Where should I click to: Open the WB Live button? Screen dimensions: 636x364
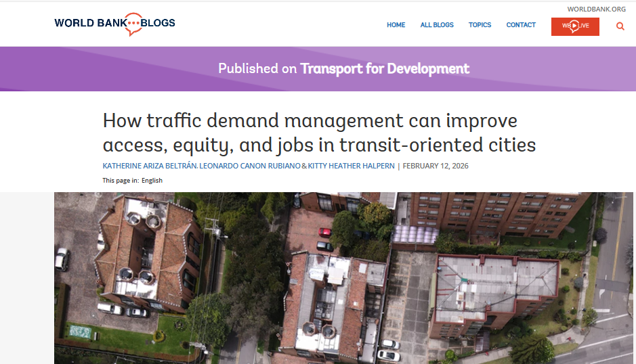coord(575,27)
